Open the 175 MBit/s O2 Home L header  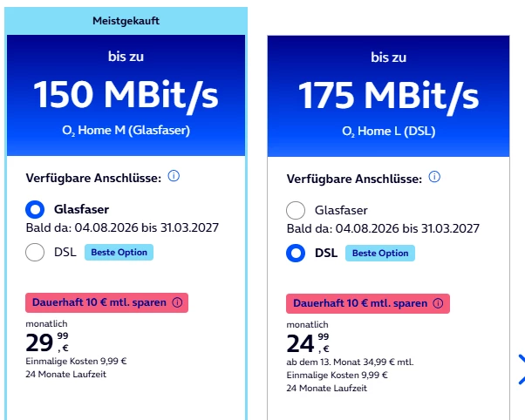point(388,96)
